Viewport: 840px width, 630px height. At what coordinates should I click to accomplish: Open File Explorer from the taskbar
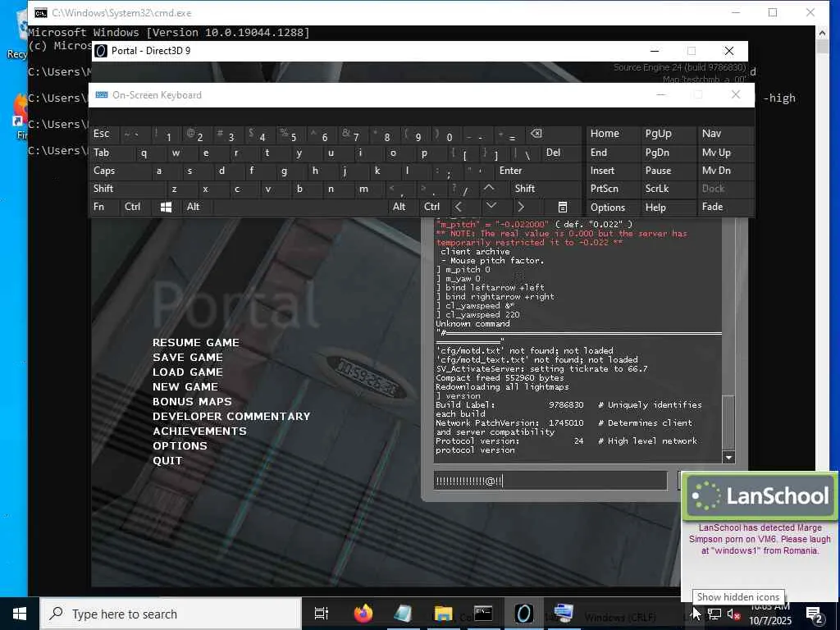pyautogui.click(x=443, y=614)
